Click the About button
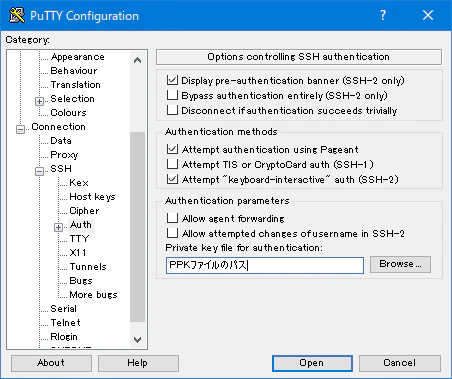Image resolution: width=452 pixels, height=379 pixels. pyautogui.click(x=51, y=363)
